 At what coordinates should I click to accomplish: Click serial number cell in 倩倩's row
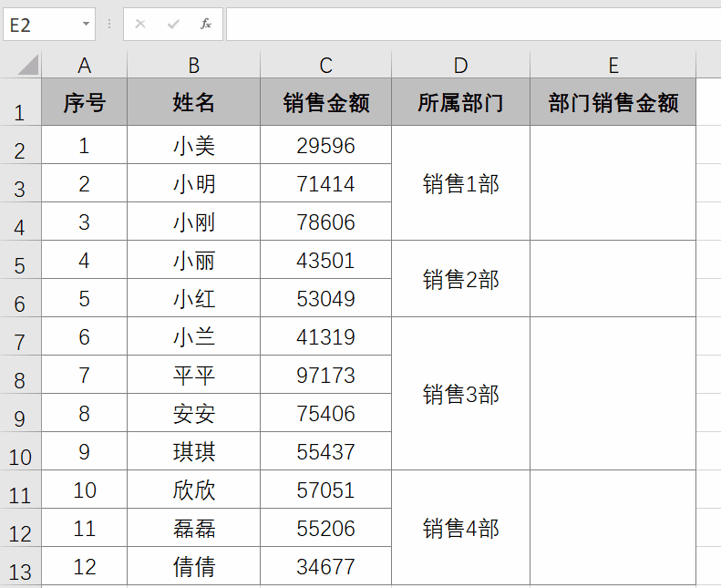[x=84, y=566]
